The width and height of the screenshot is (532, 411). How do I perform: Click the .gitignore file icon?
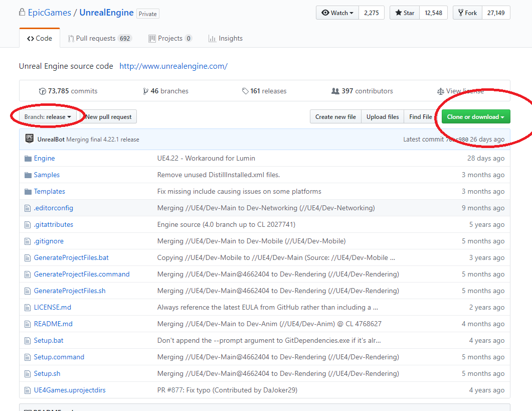coord(28,241)
